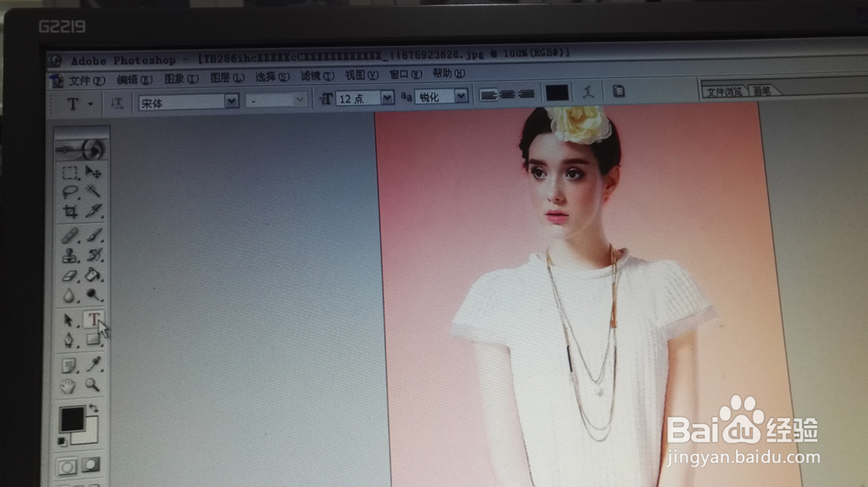Viewport: 868px width, 487px height.
Task: Open the 滤镜 menu
Action: pos(317,76)
